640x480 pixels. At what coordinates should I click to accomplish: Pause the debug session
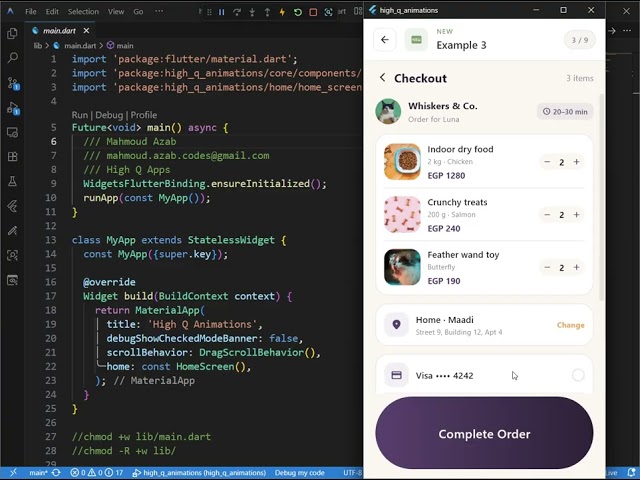click(222, 12)
